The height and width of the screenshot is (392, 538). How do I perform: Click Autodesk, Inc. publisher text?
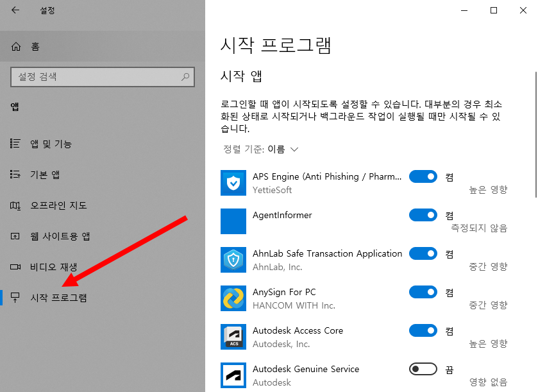pyautogui.click(x=281, y=344)
